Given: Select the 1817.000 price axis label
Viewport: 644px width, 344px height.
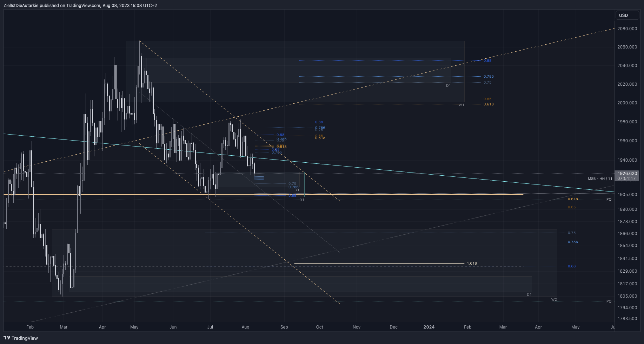Looking at the screenshot, I should pos(627,284).
